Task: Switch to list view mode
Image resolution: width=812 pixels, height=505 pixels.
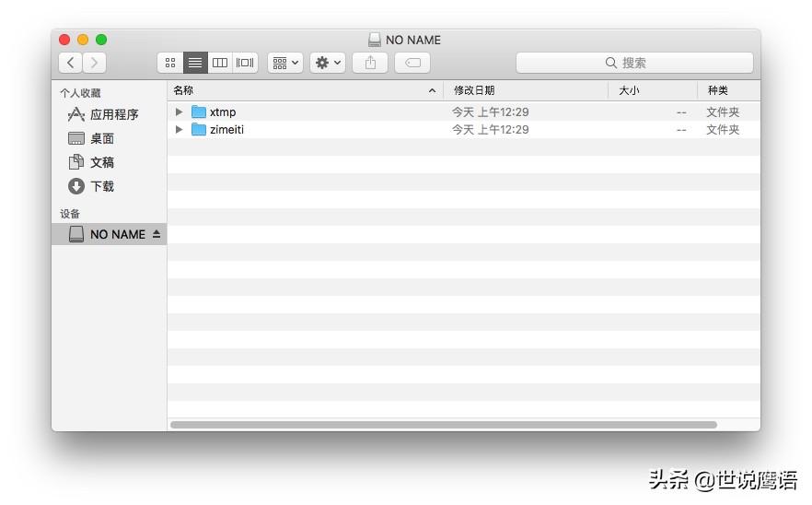Action: 195,63
